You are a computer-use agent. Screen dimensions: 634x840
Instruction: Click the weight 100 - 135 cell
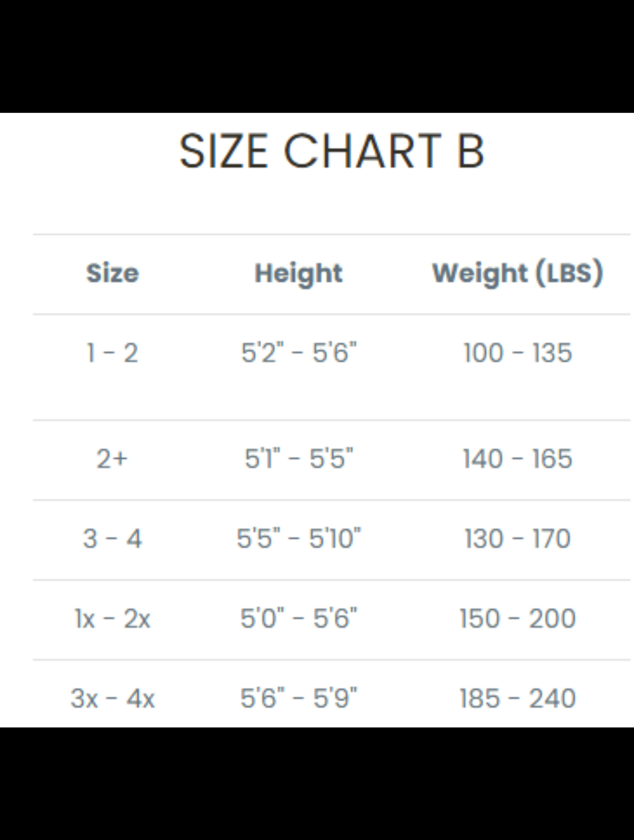518,353
